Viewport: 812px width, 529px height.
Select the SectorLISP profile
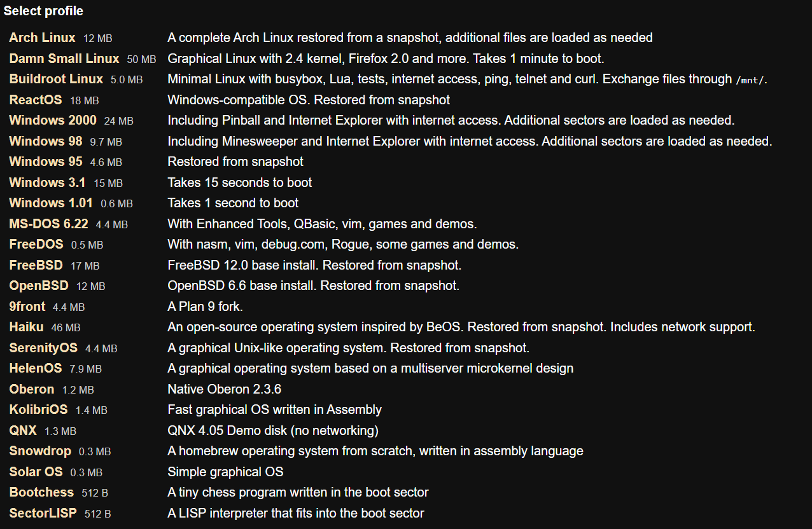(x=43, y=513)
